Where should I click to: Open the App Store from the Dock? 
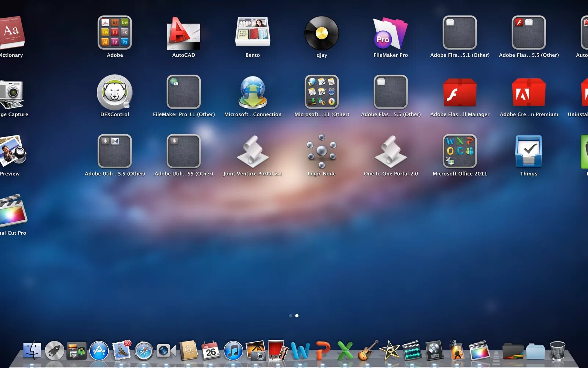coord(99,351)
